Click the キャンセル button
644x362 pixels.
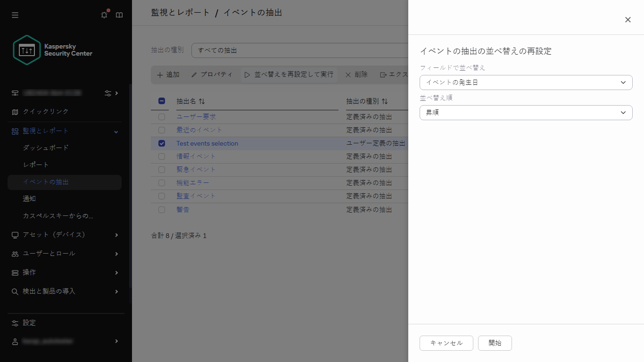(x=446, y=343)
